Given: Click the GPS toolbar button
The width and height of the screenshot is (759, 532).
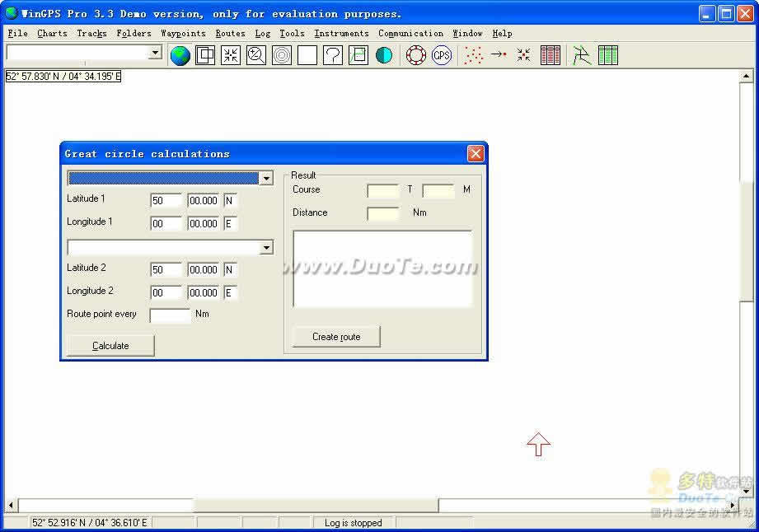Looking at the screenshot, I should (442, 55).
